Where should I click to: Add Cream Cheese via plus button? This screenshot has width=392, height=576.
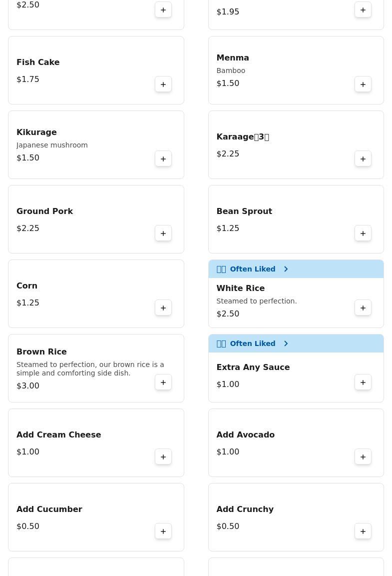click(x=163, y=457)
